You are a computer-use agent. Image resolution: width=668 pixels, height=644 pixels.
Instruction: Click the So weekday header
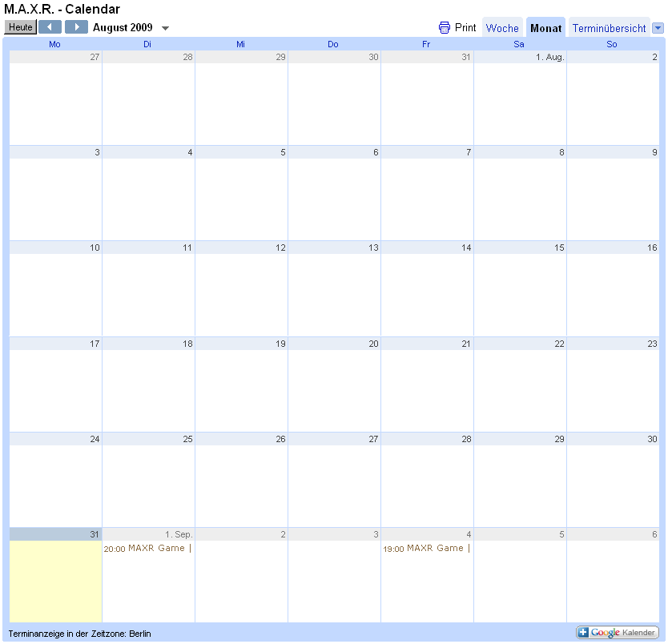[612, 44]
